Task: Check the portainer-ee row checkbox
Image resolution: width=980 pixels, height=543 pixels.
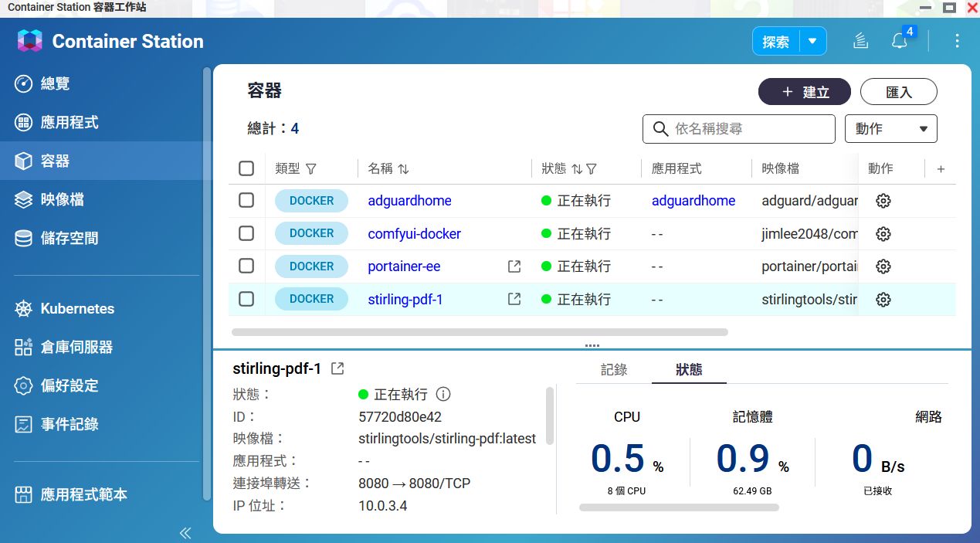Action: 246,266
